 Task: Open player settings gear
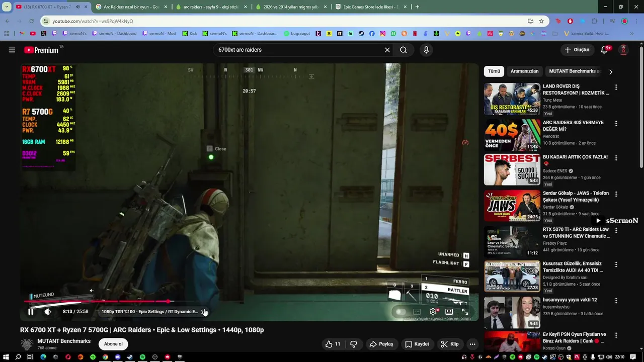pyautogui.click(x=433, y=312)
